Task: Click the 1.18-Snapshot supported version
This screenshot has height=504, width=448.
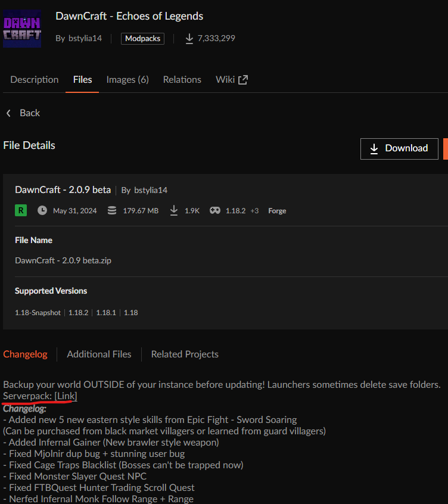Action: point(38,313)
